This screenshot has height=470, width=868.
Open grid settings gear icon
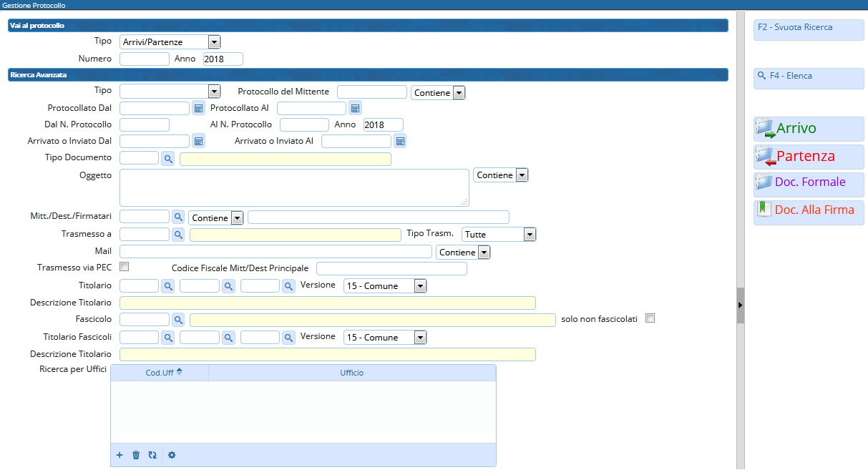tap(172, 455)
